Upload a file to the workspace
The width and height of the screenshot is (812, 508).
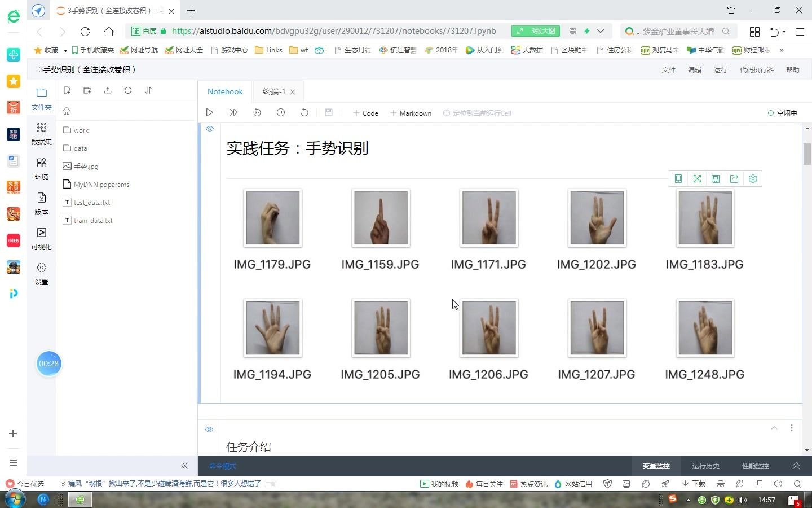[108, 90]
